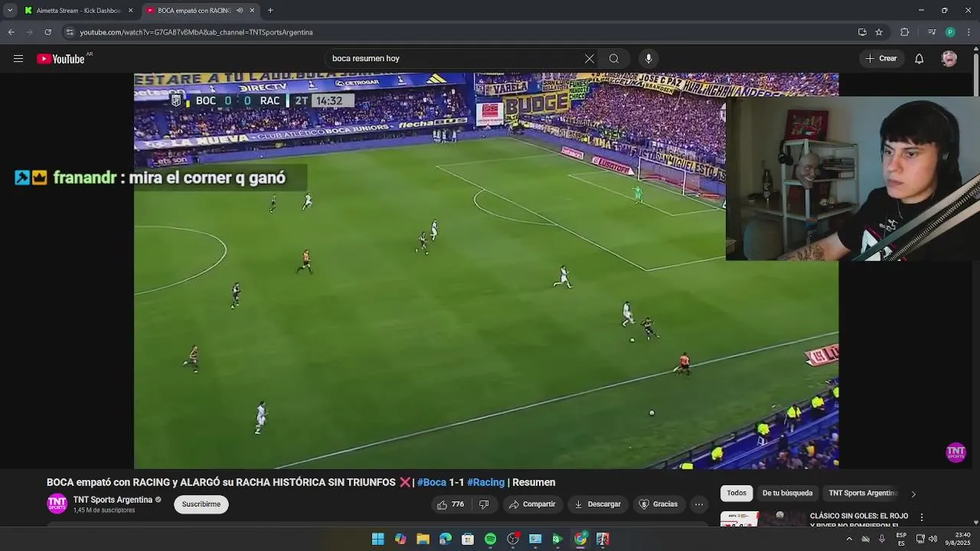Screen dimensions: 980x551
Task: Open the Chrome three-dot menu
Action: 969,32
